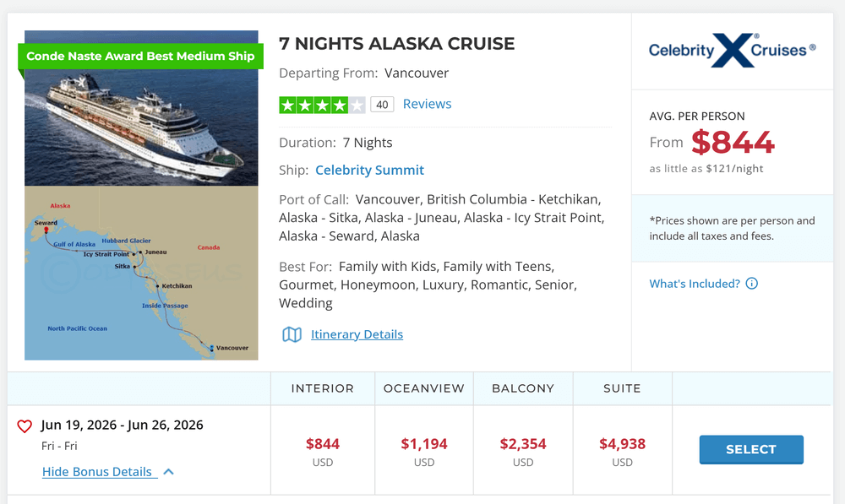Select the $2,354 Balcony price
845x504 pixels.
tap(523, 444)
